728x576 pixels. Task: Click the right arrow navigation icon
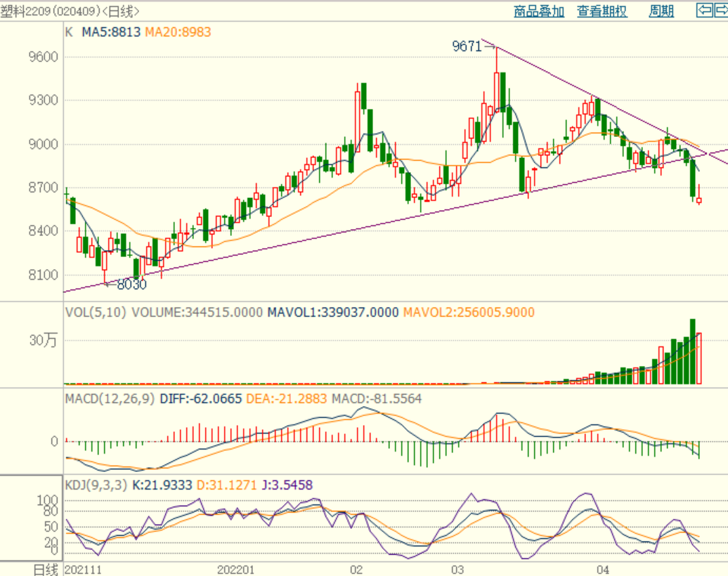pos(721,11)
